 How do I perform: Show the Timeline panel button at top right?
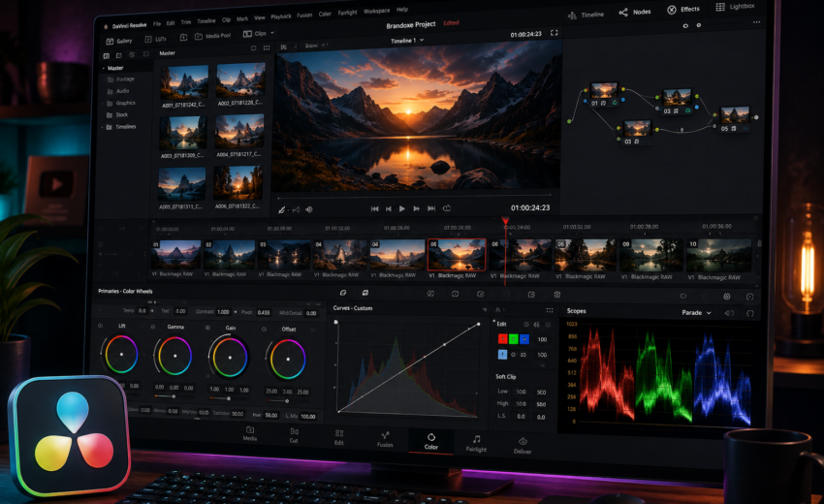(x=586, y=15)
